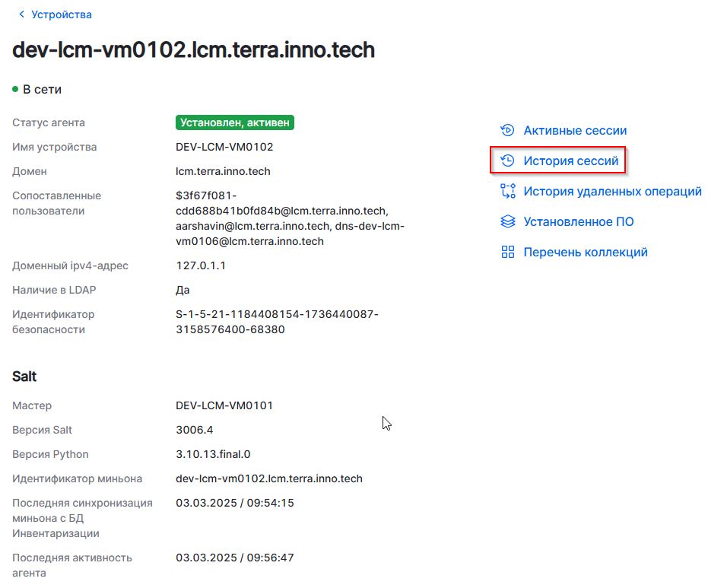Click the Установлен, активен status badge
Image resolution: width=708 pixels, height=588 pixels.
[x=234, y=122]
